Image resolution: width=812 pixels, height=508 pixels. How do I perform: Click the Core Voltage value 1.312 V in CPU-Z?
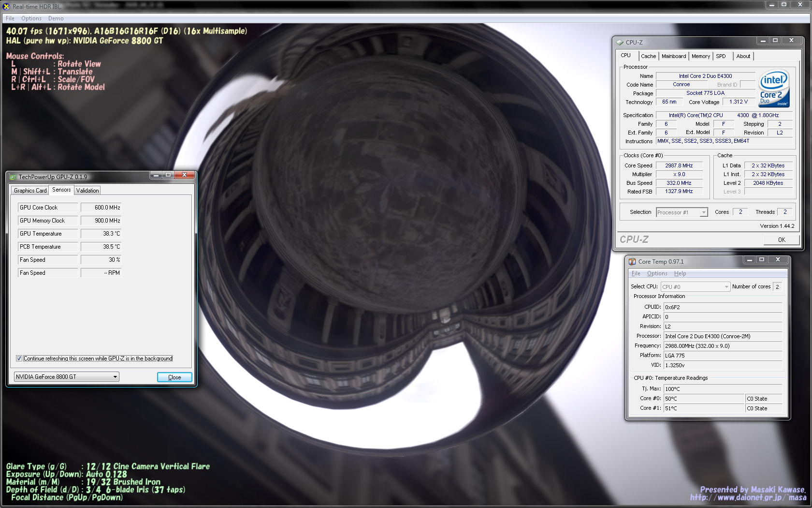[738, 102]
